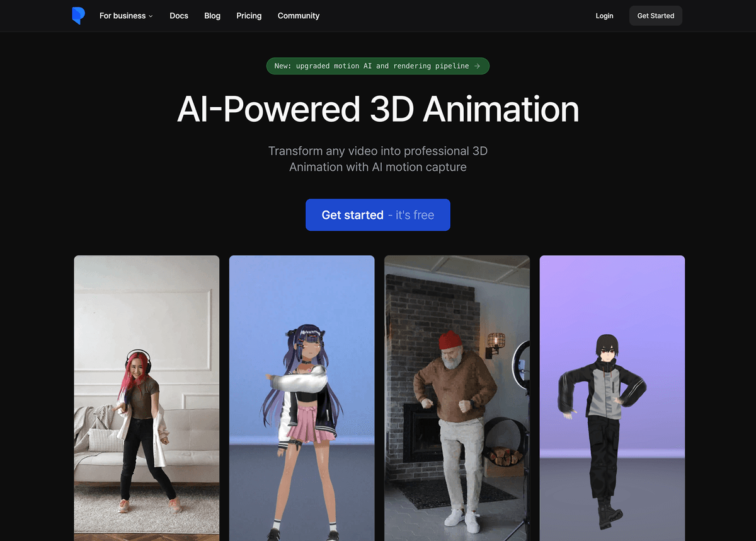Select the man in red beanie video
This screenshot has width=756, height=541.
pos(457,397)
